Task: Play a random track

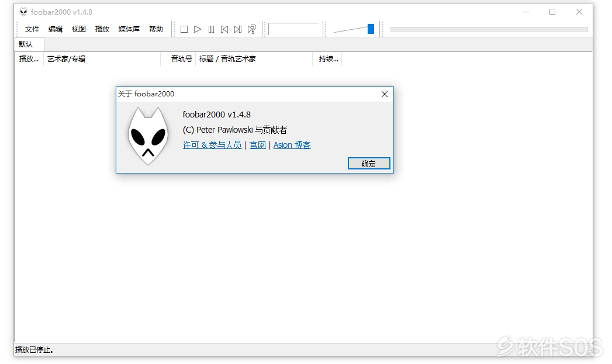Action: pyautogui.click(x=252, y=29)
